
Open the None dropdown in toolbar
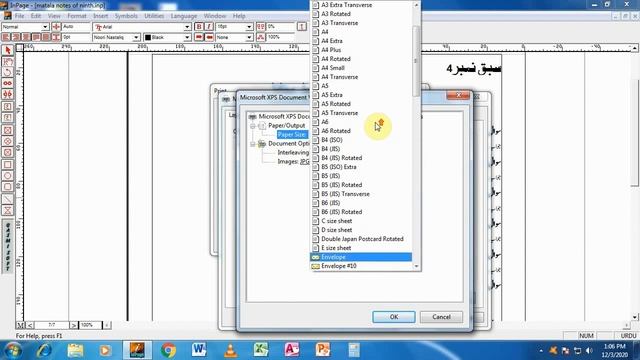249,38
